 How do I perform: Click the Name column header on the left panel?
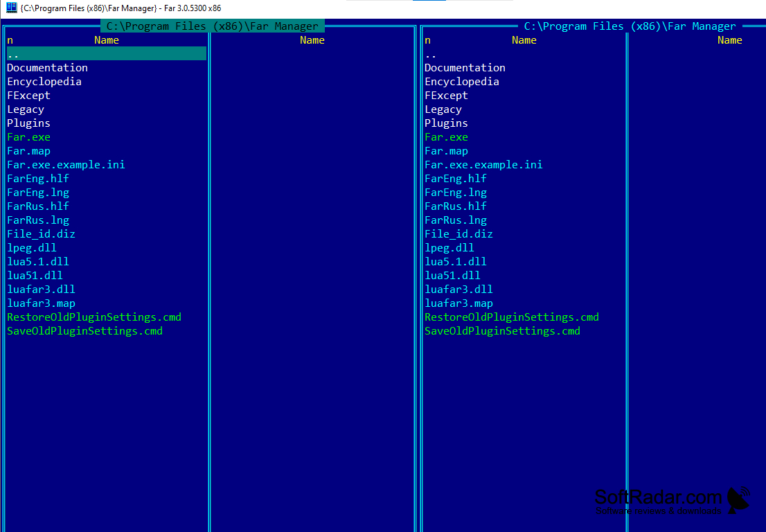tap(106, 40)
